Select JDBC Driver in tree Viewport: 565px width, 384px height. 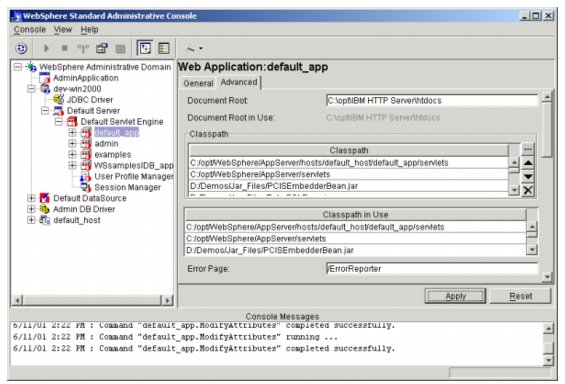tap(90, 99)
